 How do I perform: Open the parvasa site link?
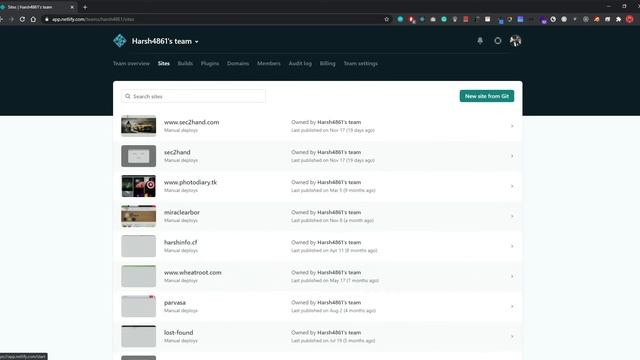175,303
